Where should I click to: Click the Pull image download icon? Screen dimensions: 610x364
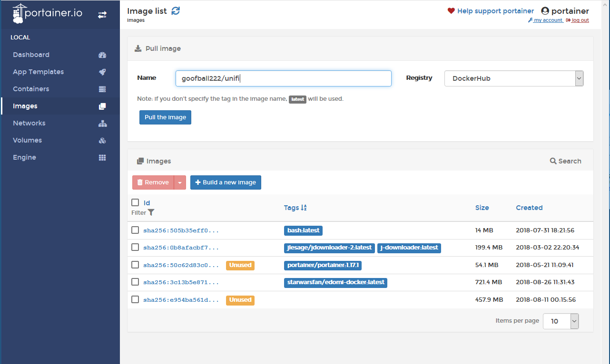point(138,48)
